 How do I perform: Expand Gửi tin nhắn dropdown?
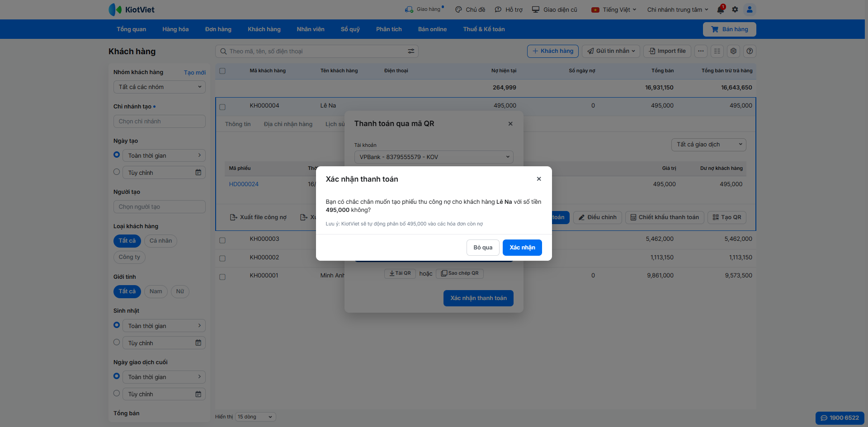[610, 51]
